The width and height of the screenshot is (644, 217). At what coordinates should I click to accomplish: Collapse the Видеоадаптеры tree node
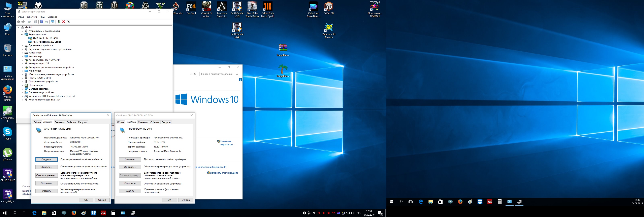pos(22,35)
